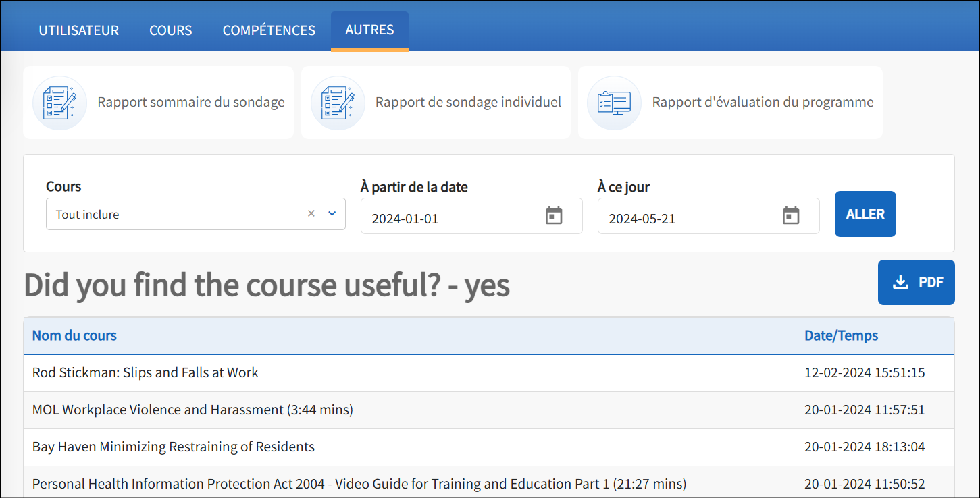This screenshot has width=980, height=498.
Task: Click the download arrow inside the PDF button
Action: [x=900, y=282]
